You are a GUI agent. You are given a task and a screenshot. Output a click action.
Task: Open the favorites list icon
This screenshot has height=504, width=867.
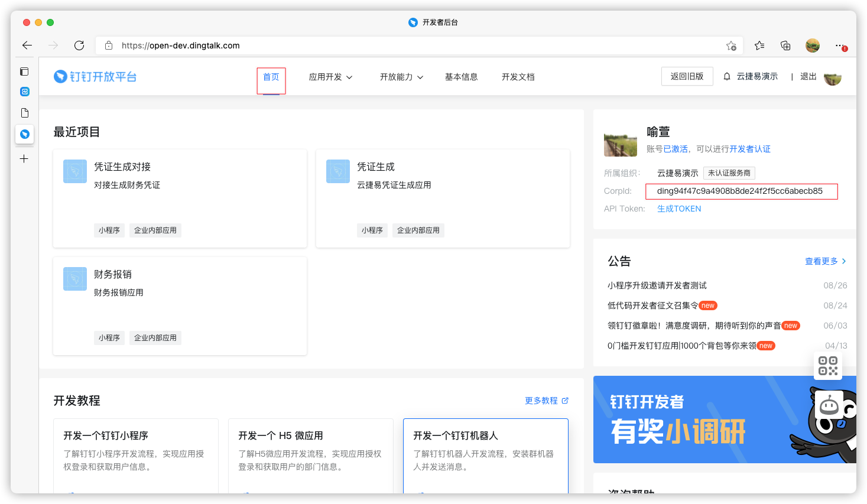click(759, 45)
